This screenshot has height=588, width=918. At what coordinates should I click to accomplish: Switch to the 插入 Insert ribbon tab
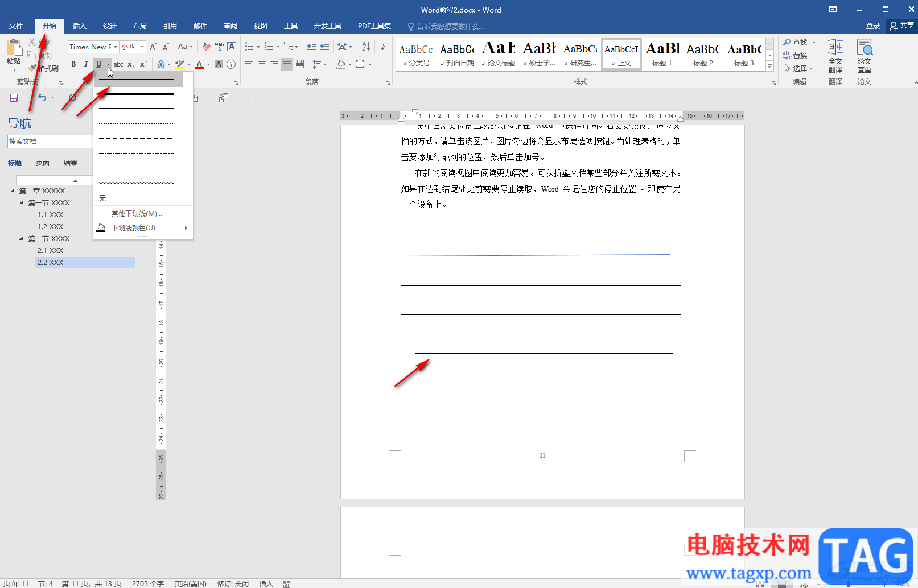tap(80, 26)
